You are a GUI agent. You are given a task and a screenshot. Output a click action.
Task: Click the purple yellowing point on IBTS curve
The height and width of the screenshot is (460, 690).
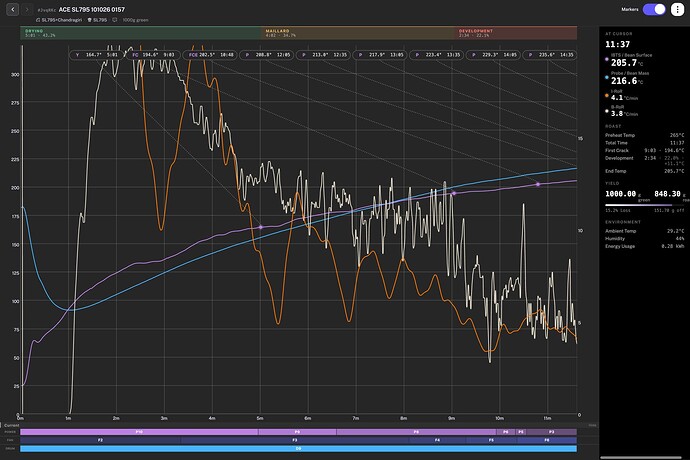[261, 227]
